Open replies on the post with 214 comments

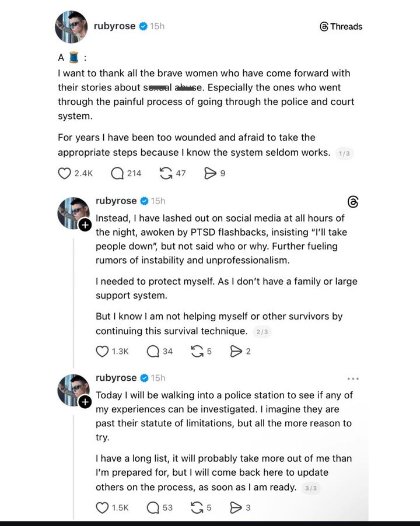(117, 173)
